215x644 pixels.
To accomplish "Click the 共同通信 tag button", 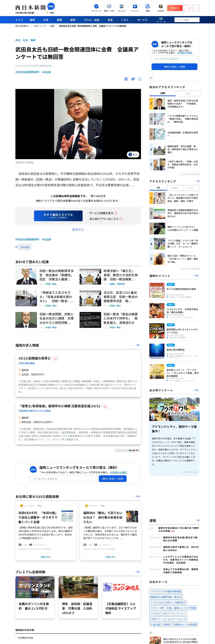I will click(x=25, y=247).
